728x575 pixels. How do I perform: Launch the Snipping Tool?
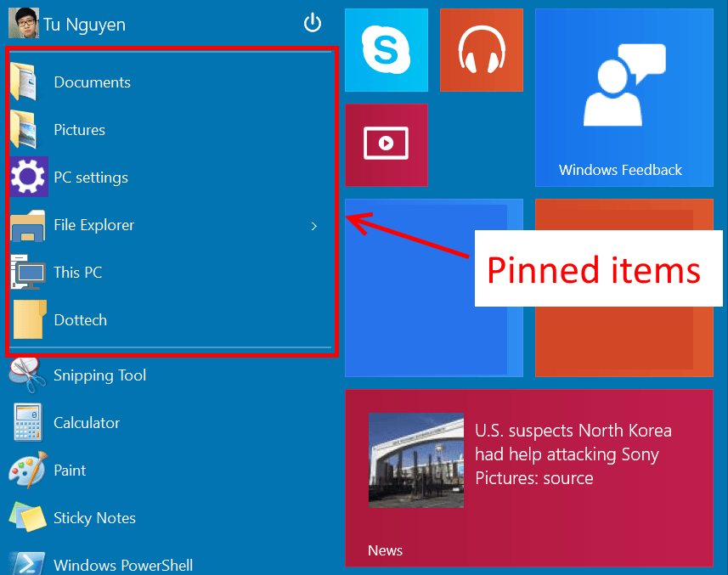tap(101, 375)
